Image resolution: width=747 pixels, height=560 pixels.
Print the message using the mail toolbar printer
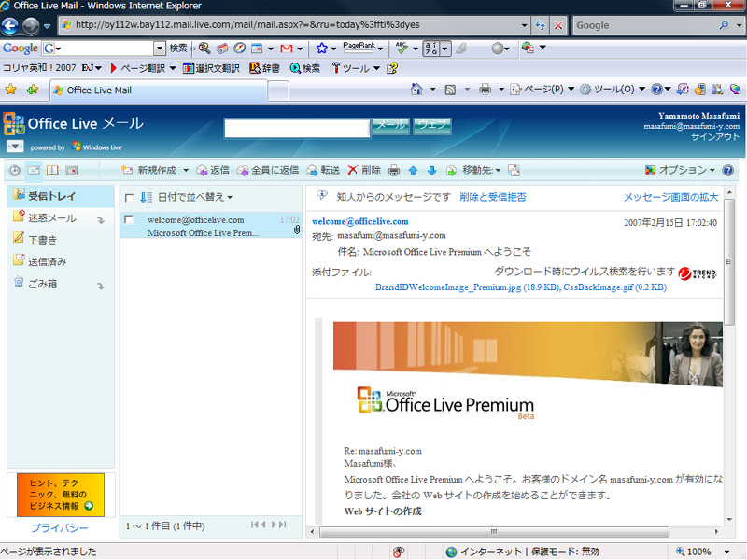[x=393, y=171]
